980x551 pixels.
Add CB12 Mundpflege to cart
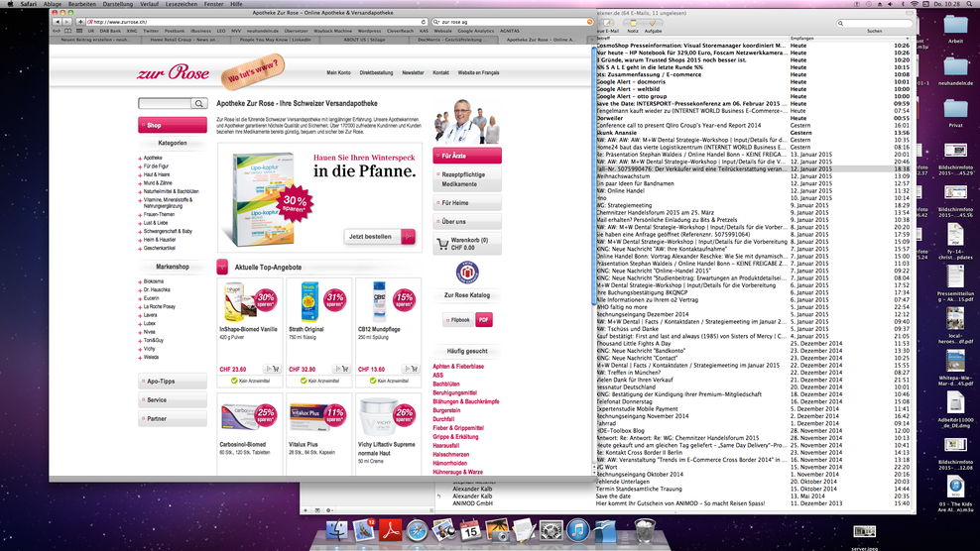pyautogui.click(x=411, y=370)
